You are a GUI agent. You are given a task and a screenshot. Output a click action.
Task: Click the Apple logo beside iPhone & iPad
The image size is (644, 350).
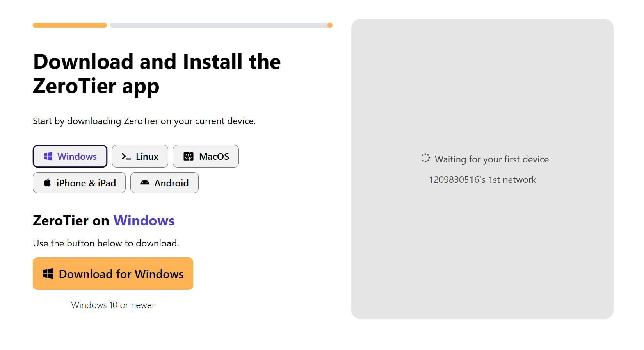coord(47,183)
